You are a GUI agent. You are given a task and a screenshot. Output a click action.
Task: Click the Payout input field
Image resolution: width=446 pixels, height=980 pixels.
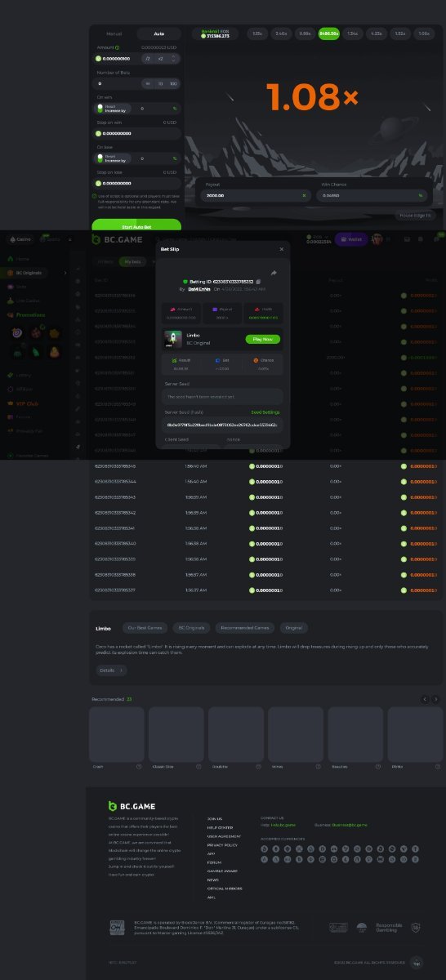click(256, 195)
